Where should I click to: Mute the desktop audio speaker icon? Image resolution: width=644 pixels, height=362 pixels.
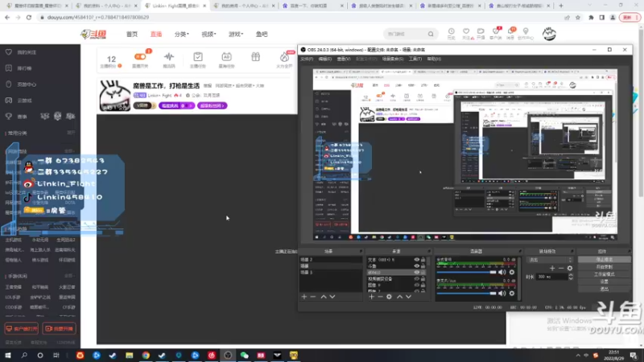coord(502,272)
